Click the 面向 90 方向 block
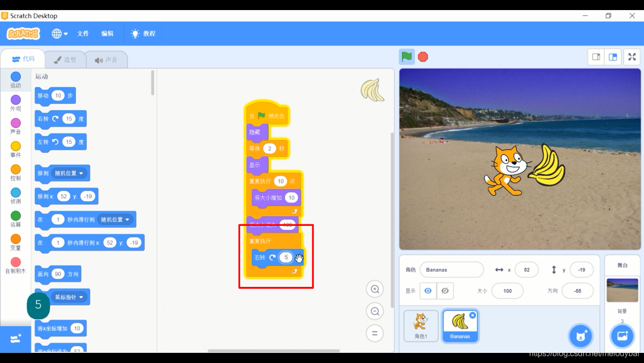 [x=58, y=274]
